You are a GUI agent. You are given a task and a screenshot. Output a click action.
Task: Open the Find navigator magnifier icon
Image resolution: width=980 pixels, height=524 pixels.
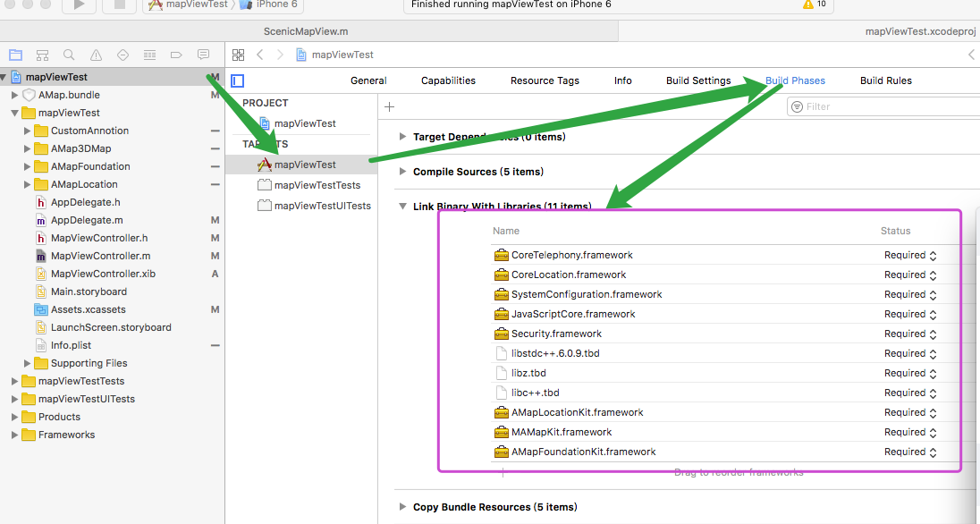coord(69,55)
